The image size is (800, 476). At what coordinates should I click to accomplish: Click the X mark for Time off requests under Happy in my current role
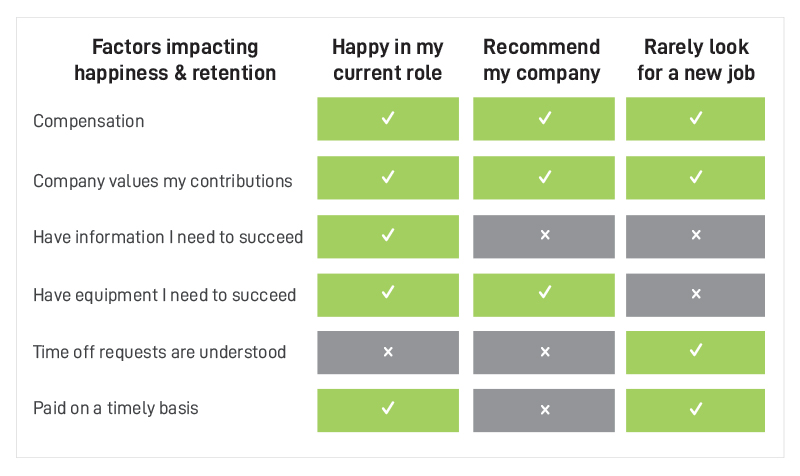(388, 352)
